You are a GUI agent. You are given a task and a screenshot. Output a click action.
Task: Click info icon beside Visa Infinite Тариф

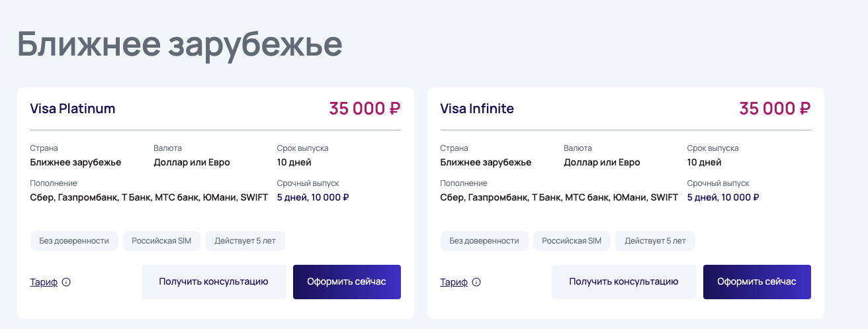point(476,282)
